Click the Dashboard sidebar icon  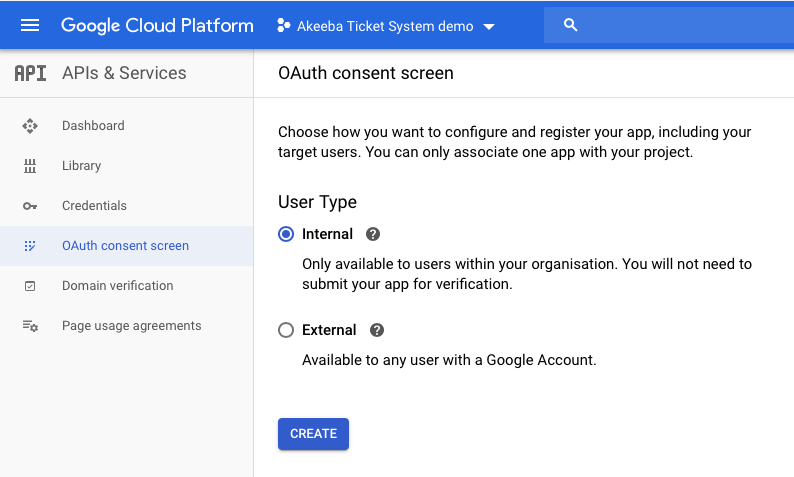pyautogui.click(x=30, y=126)
